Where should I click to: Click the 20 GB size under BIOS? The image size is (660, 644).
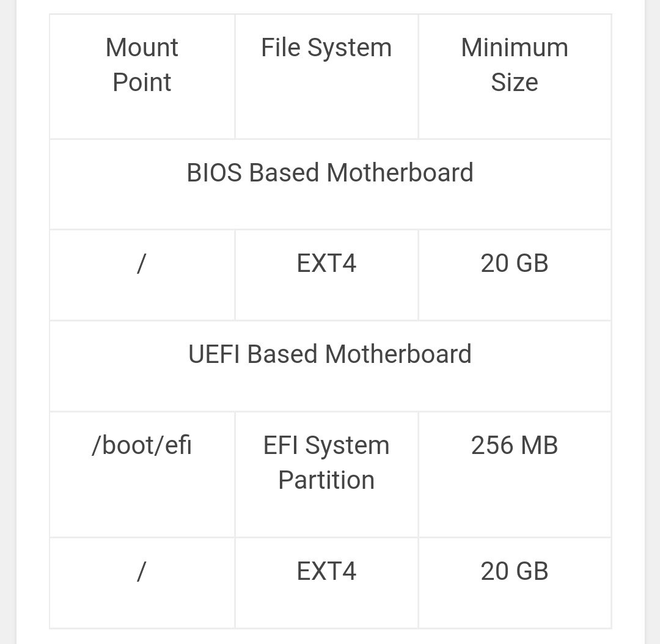(x=515, y=264)
